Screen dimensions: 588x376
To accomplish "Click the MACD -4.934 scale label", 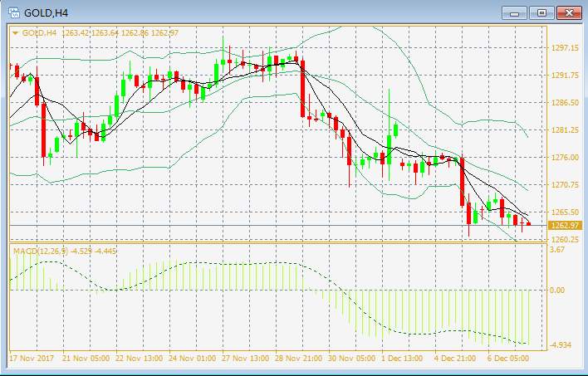I will tap(561, 345).
